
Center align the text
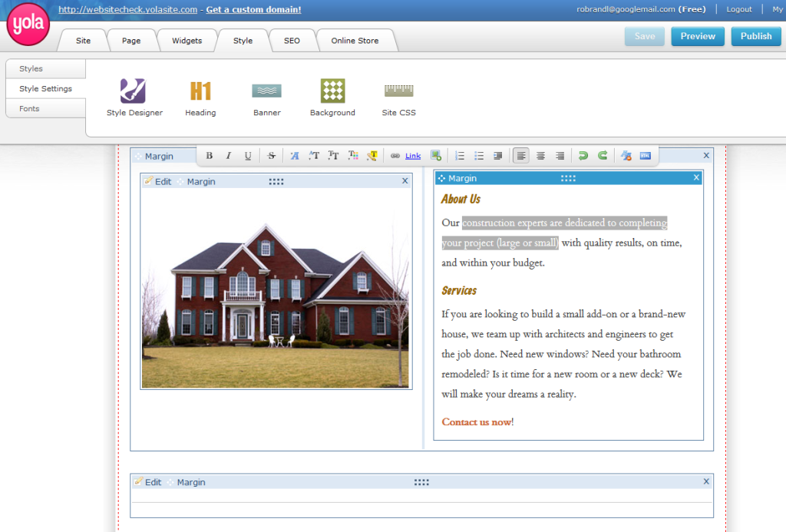tap(540, 156)
